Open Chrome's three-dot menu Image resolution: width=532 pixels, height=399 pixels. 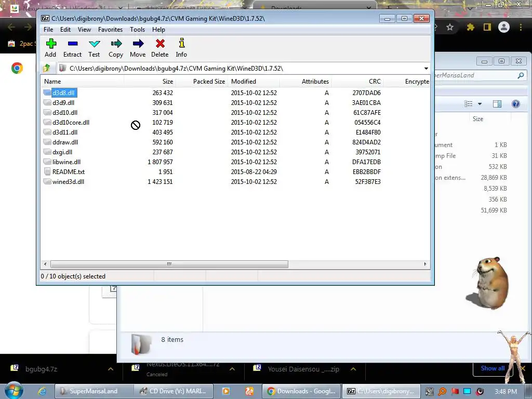521,27
